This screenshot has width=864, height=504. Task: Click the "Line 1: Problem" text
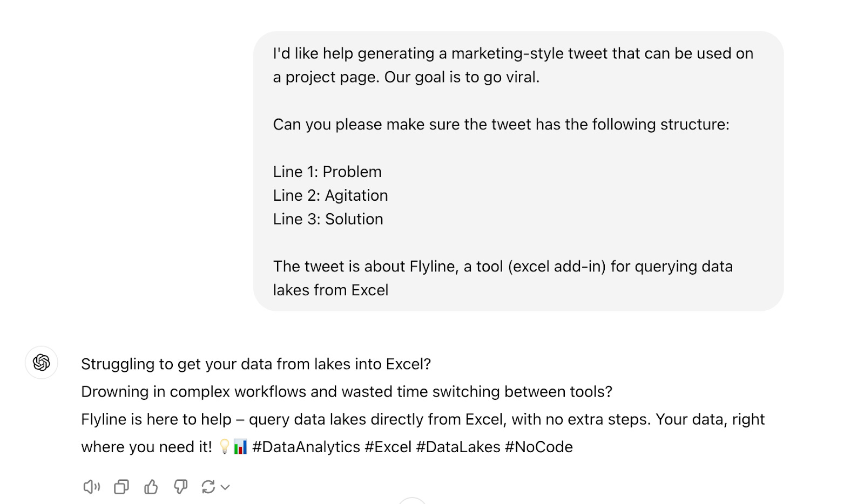coord(327,172)
